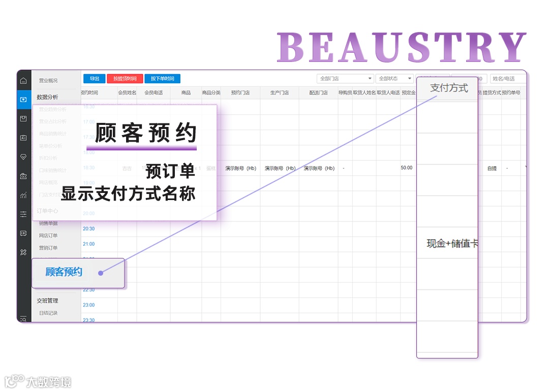Screen dimensions: 549x392
Task: Expand the 全部门店 dropdown
Action: tap(346, 79)
